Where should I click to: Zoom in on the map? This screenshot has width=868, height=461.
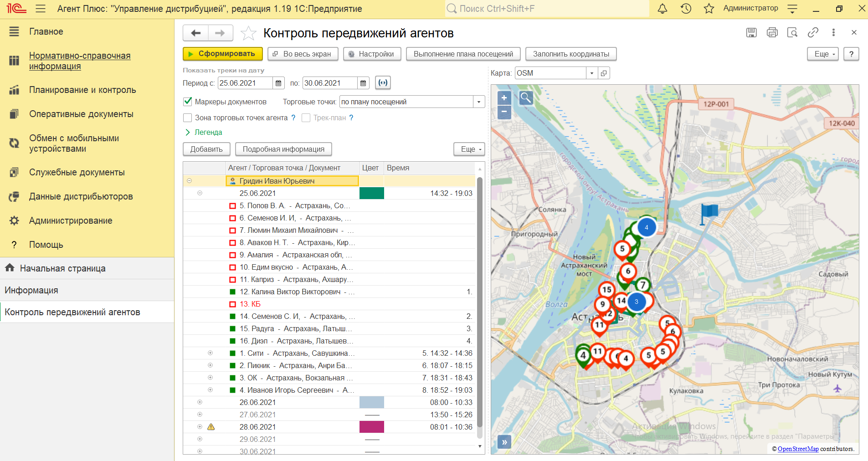pos(504,97)
